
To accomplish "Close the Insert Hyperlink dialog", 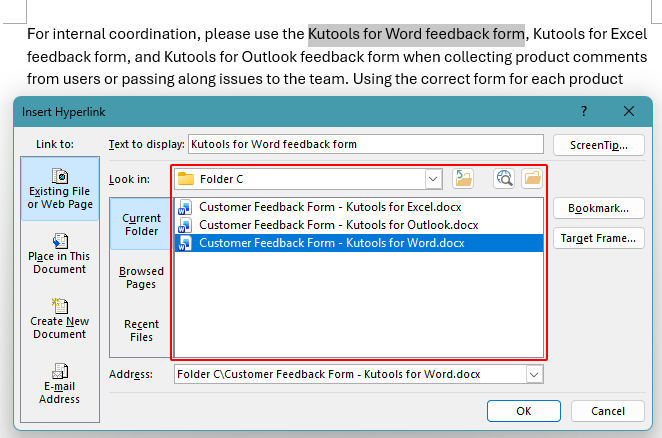I will (x=629, y=112).
